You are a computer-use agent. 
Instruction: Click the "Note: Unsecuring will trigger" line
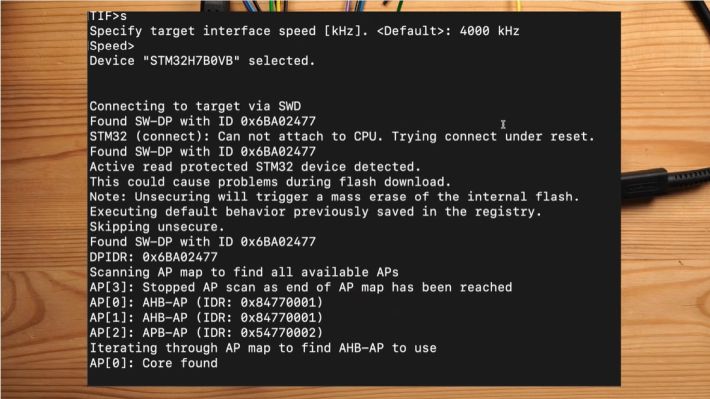(x=334, y=197)
